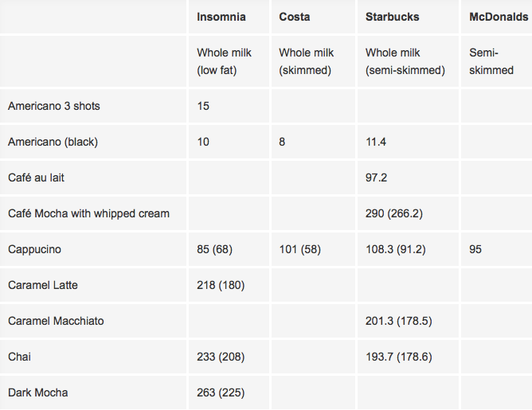Click Insomnia's Americano 3 shots value 15

tap(203, 106)
